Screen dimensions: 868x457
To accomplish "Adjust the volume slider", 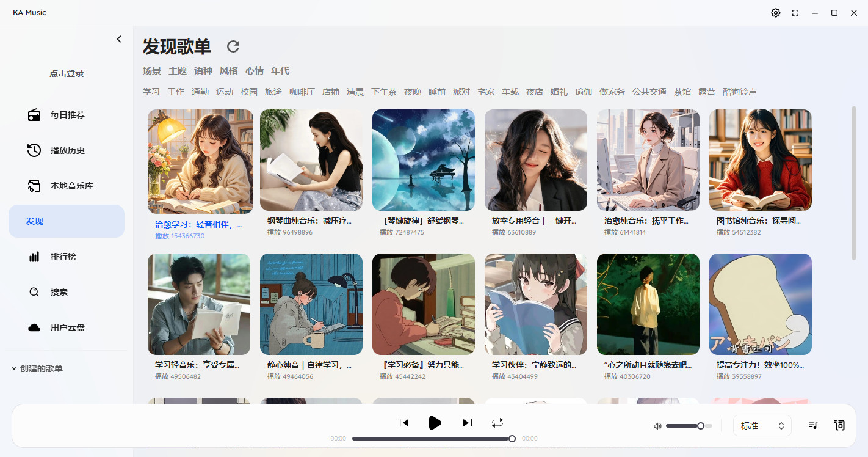I will pos(689,426).
